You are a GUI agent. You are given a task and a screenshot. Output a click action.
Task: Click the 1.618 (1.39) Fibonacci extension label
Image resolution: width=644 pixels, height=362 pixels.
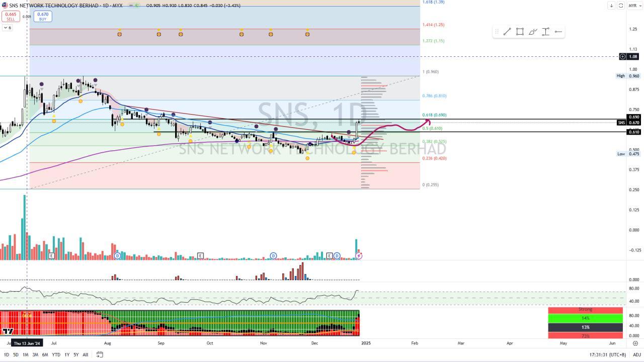pyautogui.click(x=433, y=2)
